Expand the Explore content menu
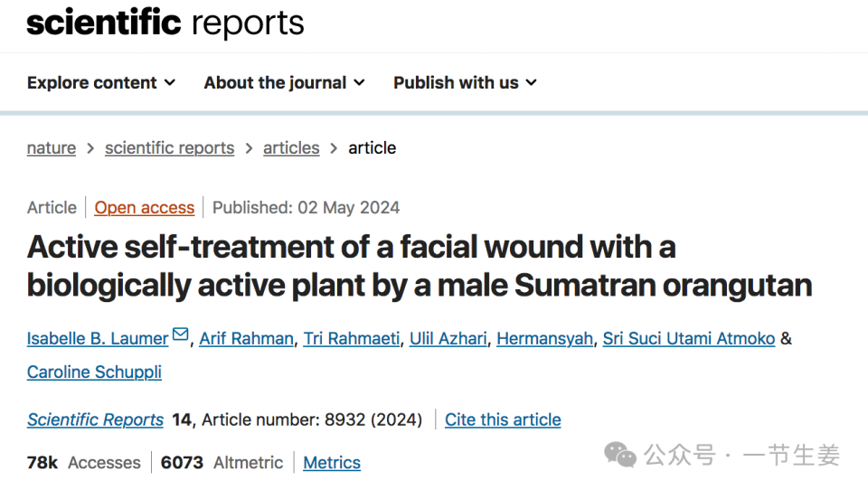868x490 pixels. pyautogui.click(x=101, y=82)
